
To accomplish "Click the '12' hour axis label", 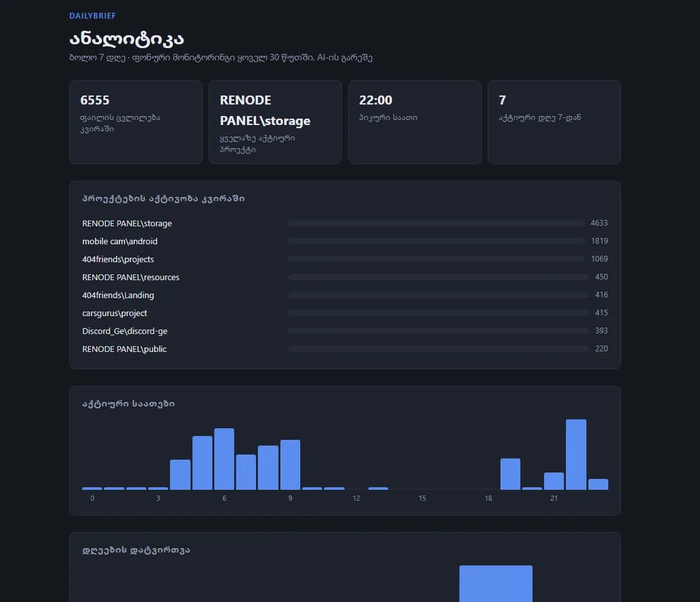I will (x=356, y=498).
